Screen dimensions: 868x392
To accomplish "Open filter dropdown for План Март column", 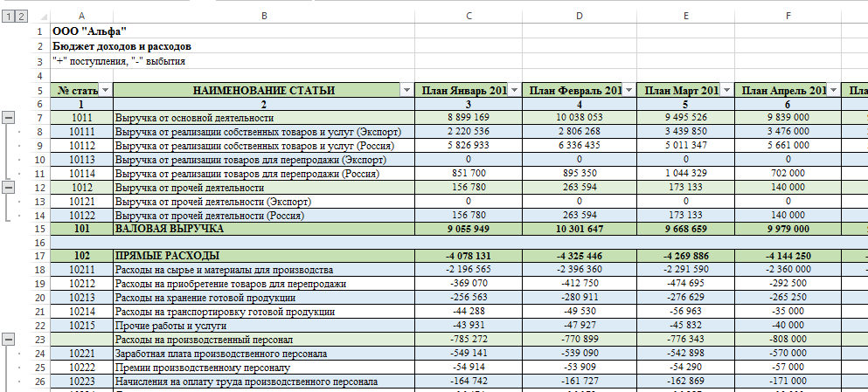I will click(x=727, y=90).
